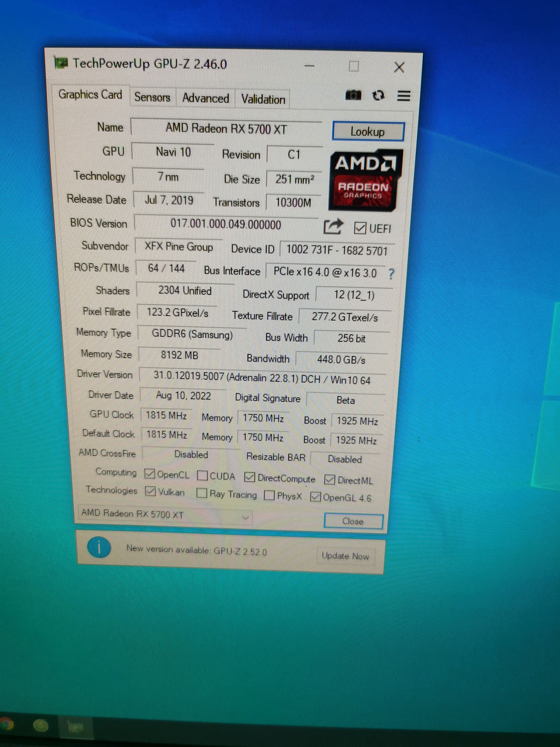Open the hamburger menu icon
This screenshot has width=560, height=747.
[x=404, y=96]
